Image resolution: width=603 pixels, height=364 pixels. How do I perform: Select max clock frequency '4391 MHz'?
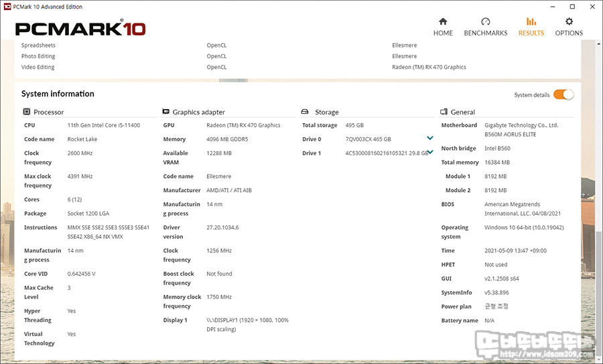(80, 176)
